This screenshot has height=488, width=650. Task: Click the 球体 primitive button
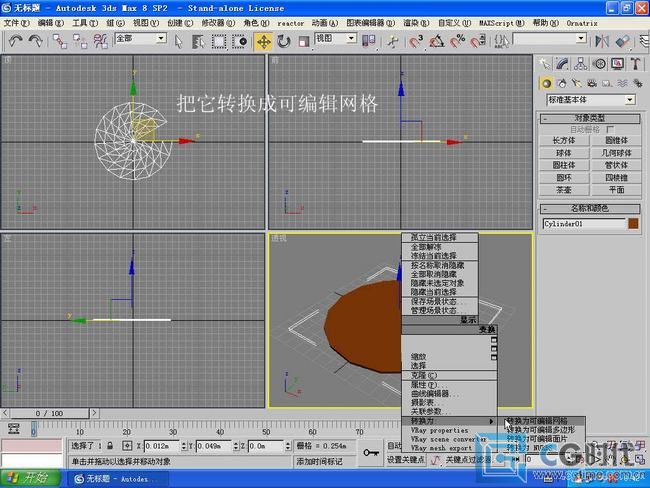coord(564,153)
